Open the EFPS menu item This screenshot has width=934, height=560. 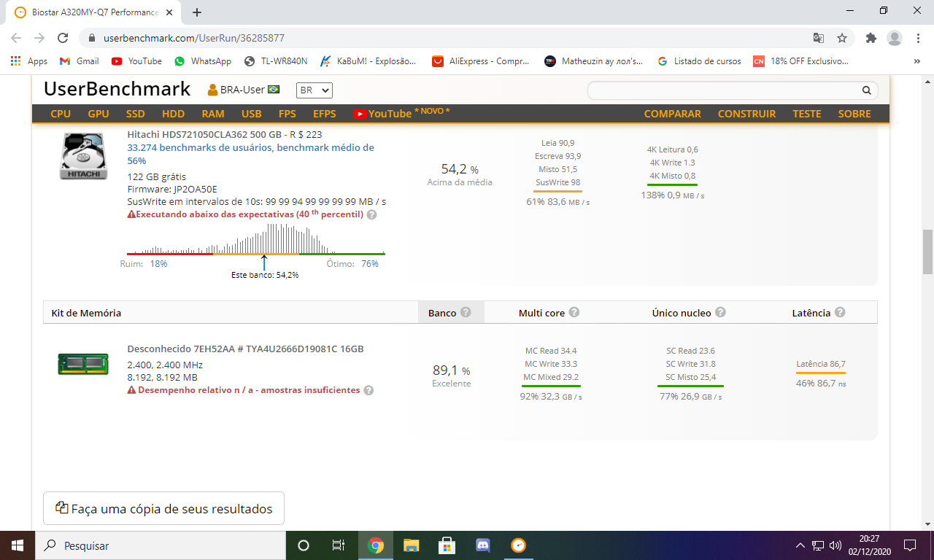tap(325, 114)
